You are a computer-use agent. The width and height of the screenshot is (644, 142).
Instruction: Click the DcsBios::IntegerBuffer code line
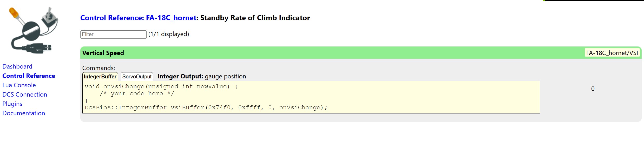click(206, 107)
